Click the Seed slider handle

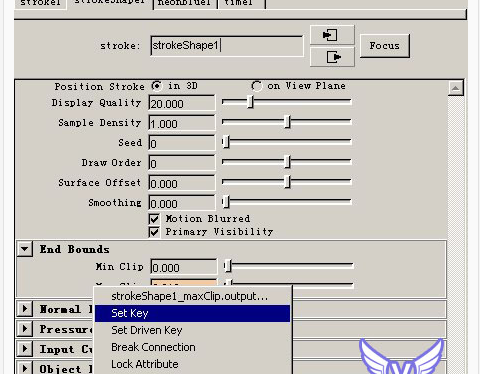pos(226,142)
